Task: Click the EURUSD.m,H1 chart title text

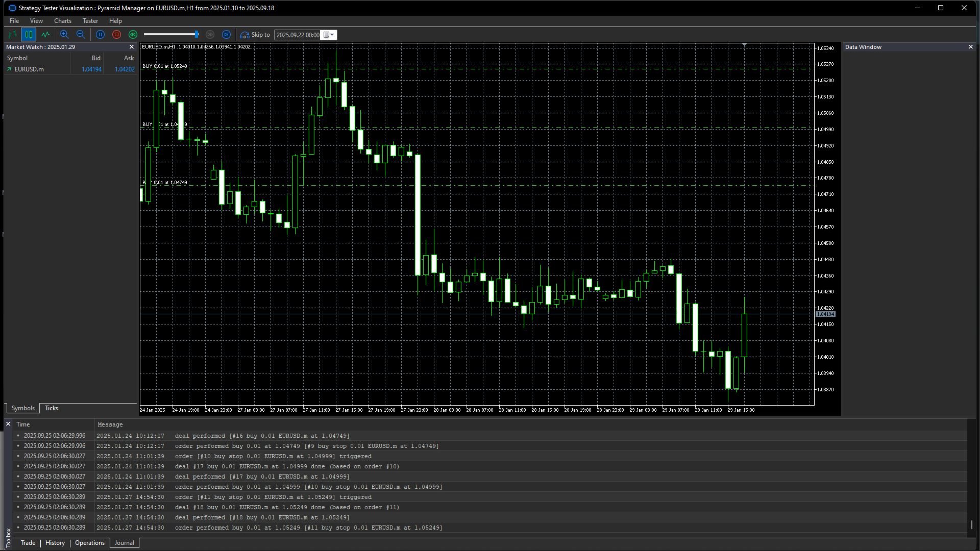Action: click(159, 47)
